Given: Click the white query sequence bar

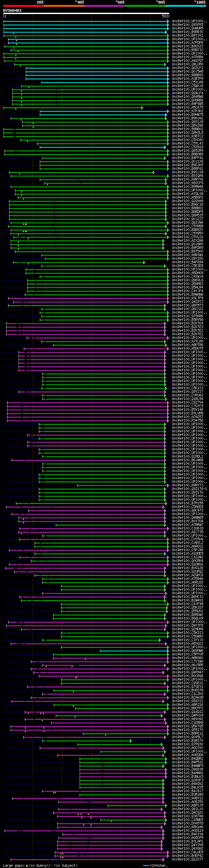Looking at the screenshot, I should pos(86,13).
